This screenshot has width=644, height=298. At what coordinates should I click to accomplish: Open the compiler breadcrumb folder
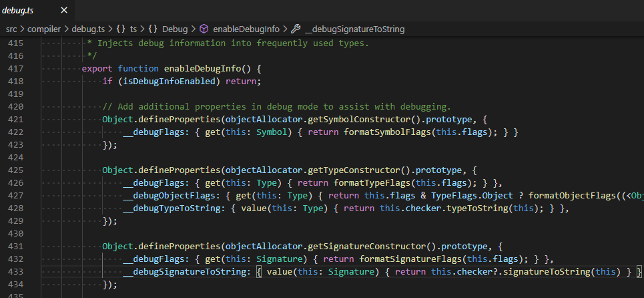click(x=44, y=29)
